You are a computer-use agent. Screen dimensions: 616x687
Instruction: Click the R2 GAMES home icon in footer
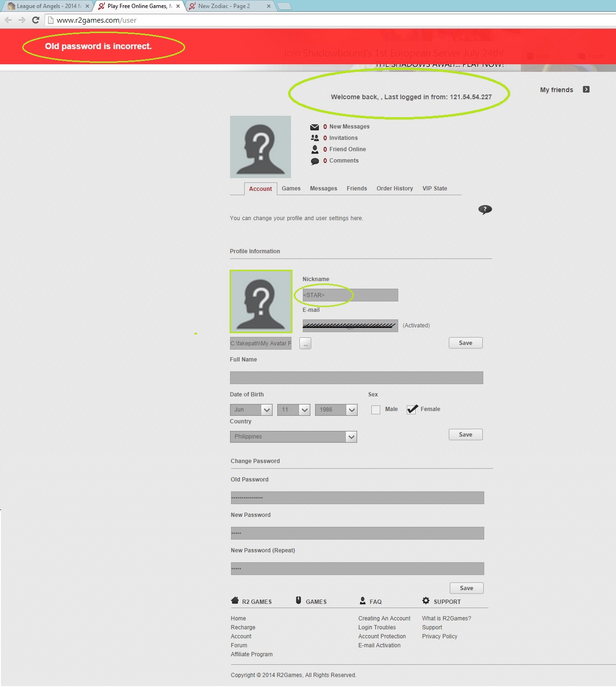[235, 601]
